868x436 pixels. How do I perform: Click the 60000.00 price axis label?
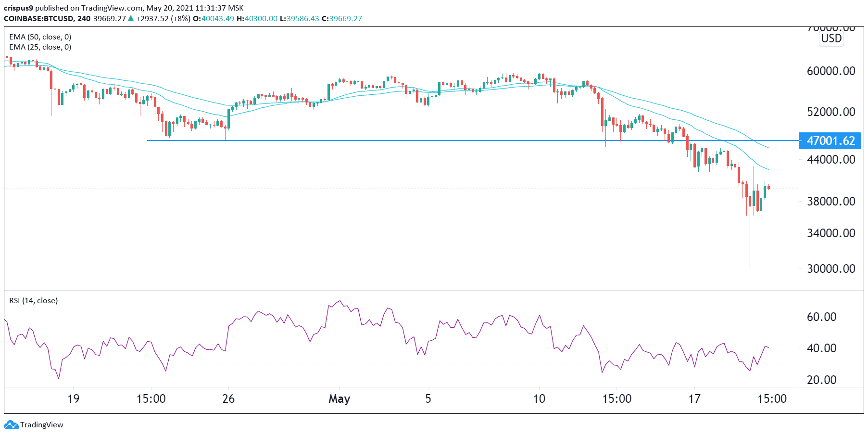831,71
